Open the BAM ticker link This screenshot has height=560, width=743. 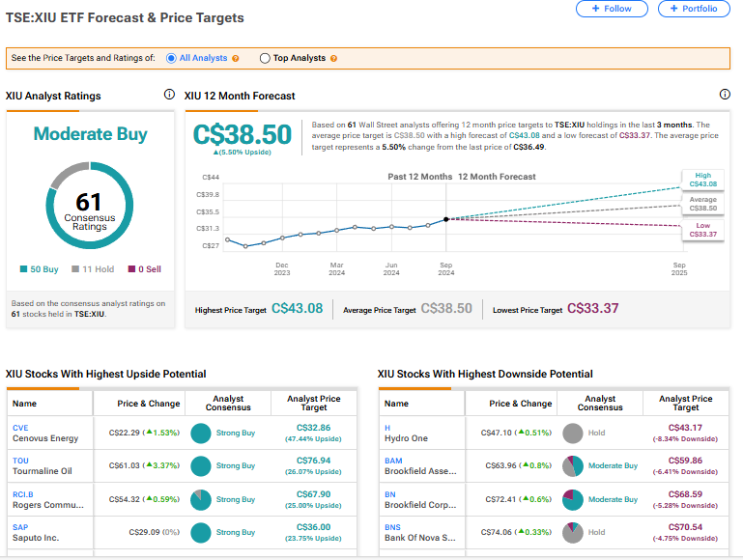click(x=393, y=462)
